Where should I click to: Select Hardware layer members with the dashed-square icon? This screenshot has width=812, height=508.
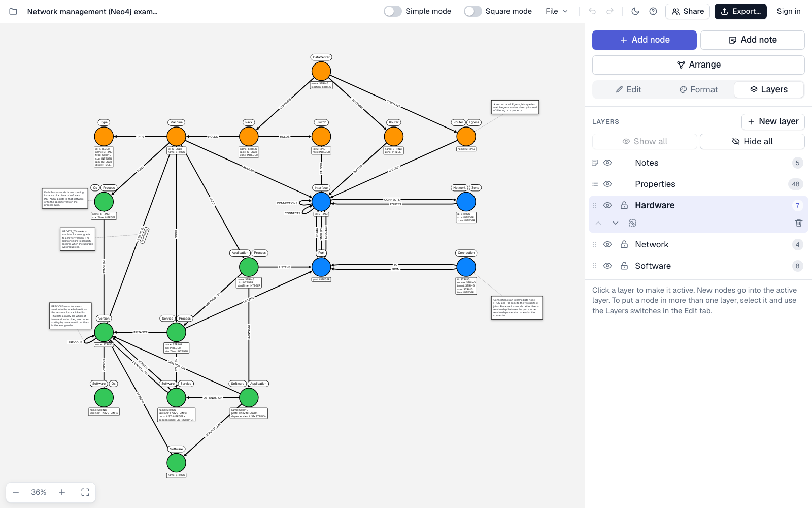click(x=632, y=223)
